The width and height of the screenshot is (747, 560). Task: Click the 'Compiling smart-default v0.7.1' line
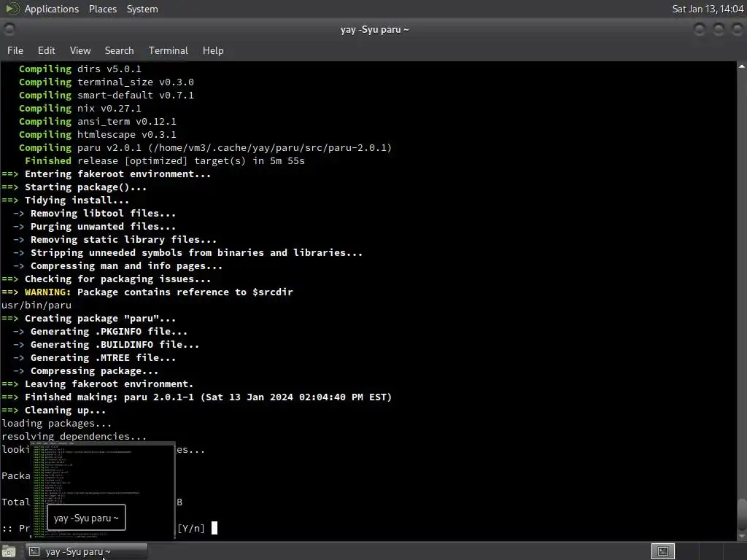pyautogui.click(x=107, y=96)
